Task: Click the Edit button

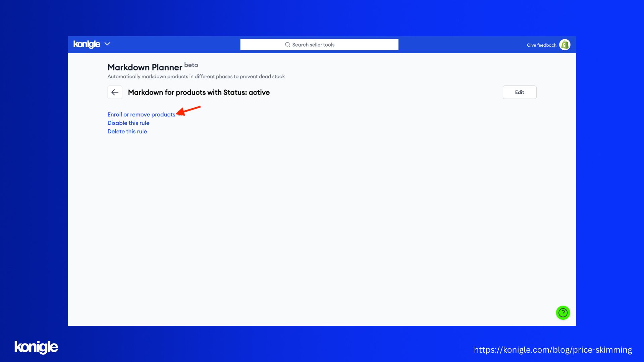Action: pos(519,92)
